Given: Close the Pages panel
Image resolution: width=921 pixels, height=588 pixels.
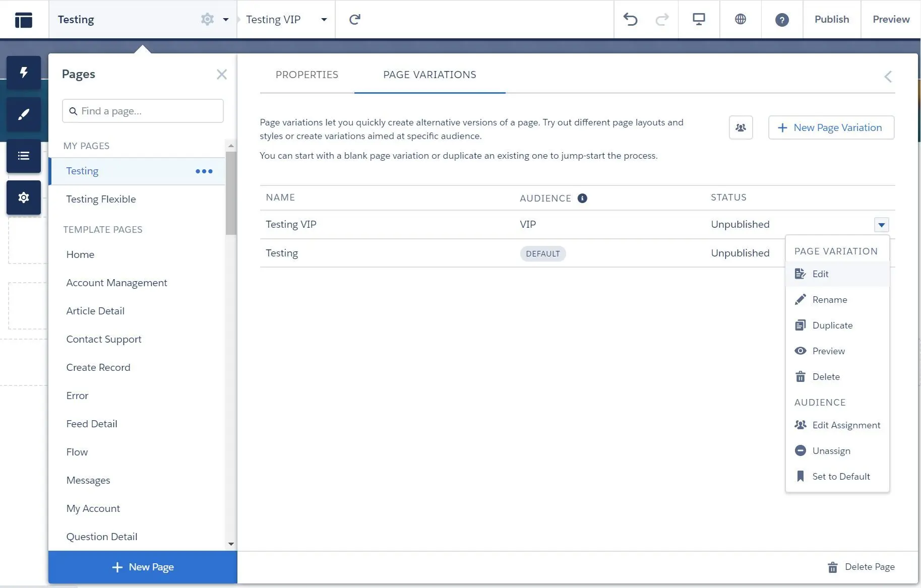Looking at the screenshot, I should (x=221, y=75).
